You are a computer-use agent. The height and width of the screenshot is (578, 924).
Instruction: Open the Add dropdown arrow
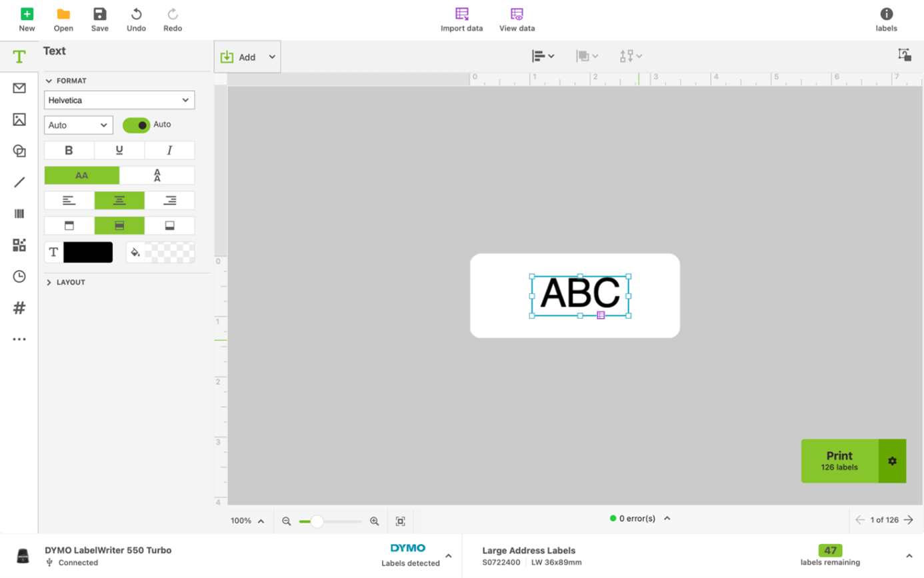pos(272,57)
